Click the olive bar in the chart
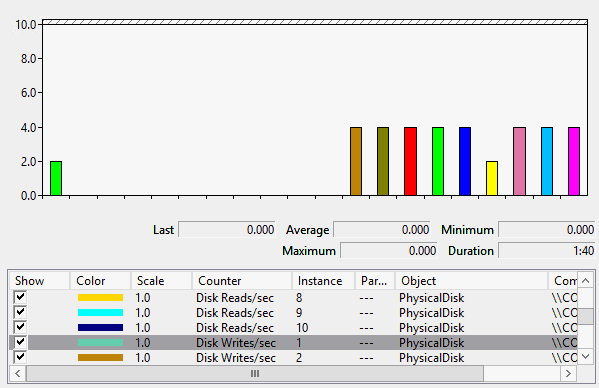The image size is (599, 388). 383,161
